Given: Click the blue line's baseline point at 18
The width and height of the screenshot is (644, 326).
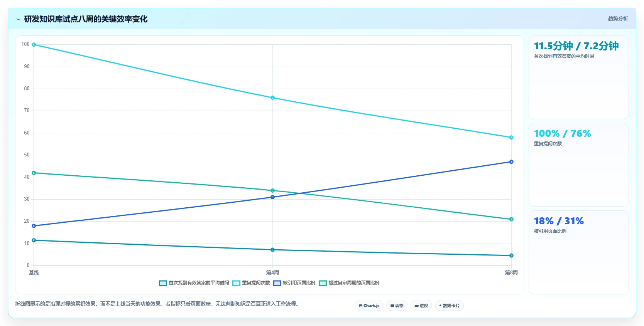Looking at the screenshot, I should pos(34,226).
